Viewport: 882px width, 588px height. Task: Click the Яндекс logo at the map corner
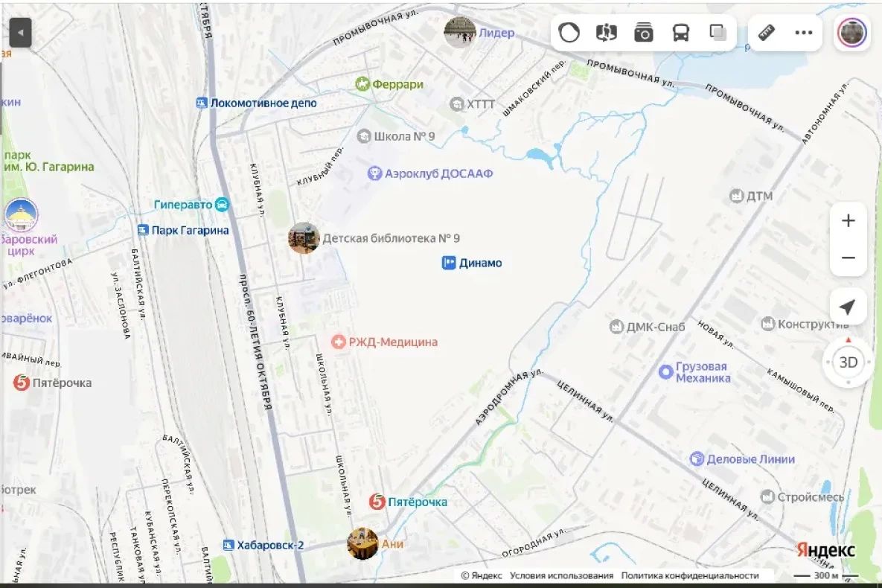pos(825,550)
